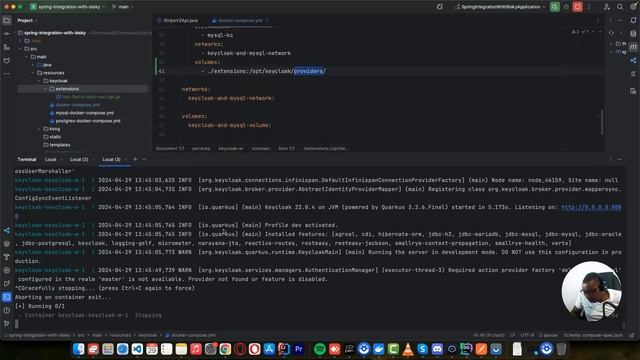Open the http://0.0.0.0 link in terminal
The height and width of the screenshot is (360, 640).
(x=591, y=207)
